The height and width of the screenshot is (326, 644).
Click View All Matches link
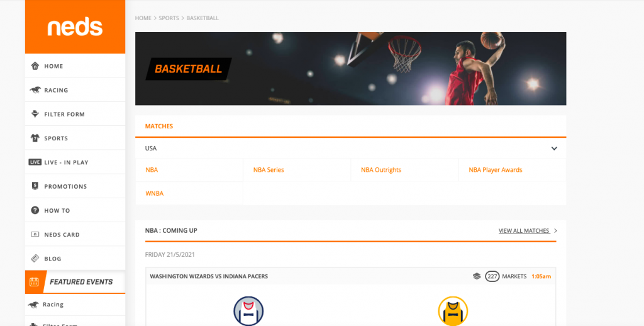524,230
